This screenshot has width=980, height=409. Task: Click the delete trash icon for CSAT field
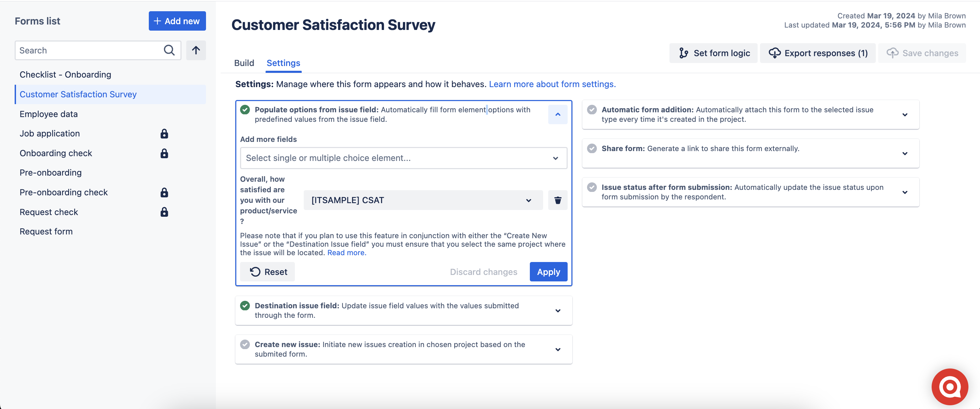[x=557, y=200]
